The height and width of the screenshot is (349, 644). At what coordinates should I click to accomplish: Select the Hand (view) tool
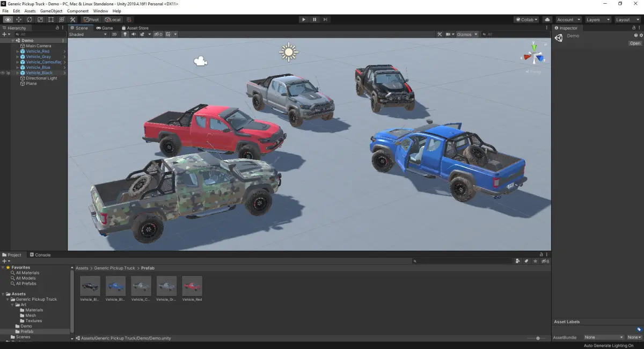[x=8, y=19]
